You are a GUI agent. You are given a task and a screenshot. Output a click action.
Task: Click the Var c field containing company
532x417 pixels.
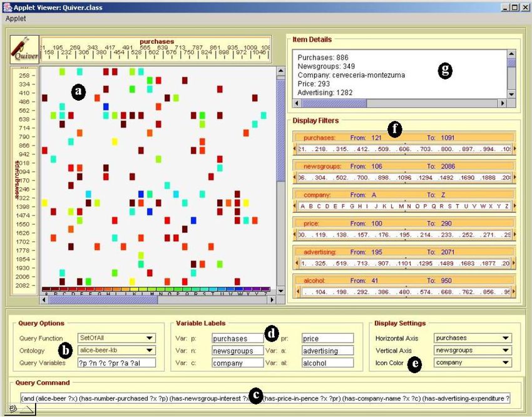[238, 363]
